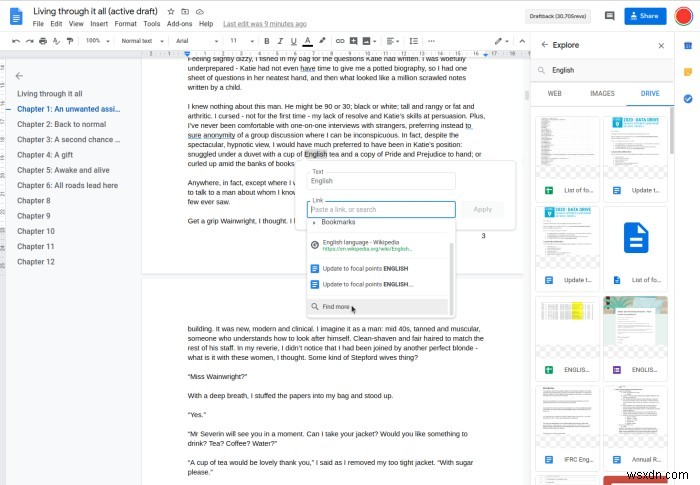
Task: Open the More toolbar options ellipsis
Action: click(x=431, y=41)
